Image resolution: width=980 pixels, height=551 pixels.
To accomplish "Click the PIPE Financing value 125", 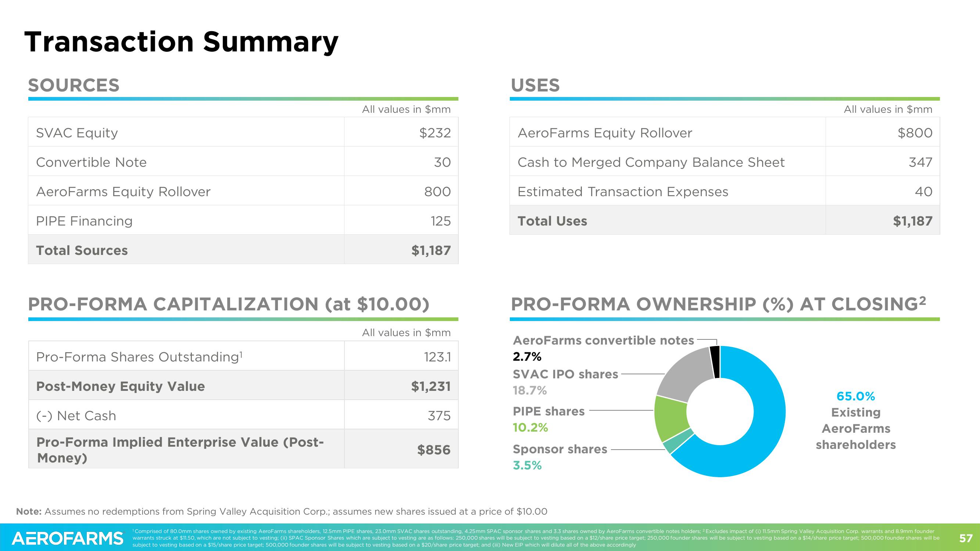I will (x=440, y=221).
